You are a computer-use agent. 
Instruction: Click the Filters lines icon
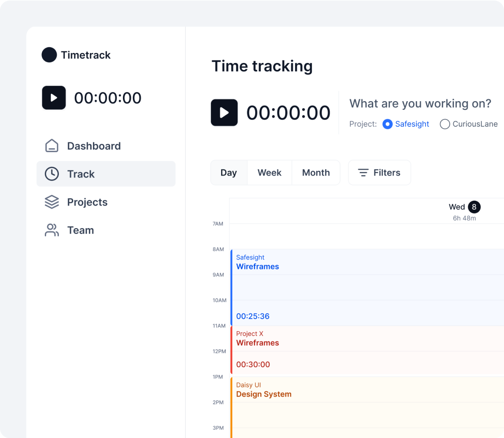click(363, 173)
